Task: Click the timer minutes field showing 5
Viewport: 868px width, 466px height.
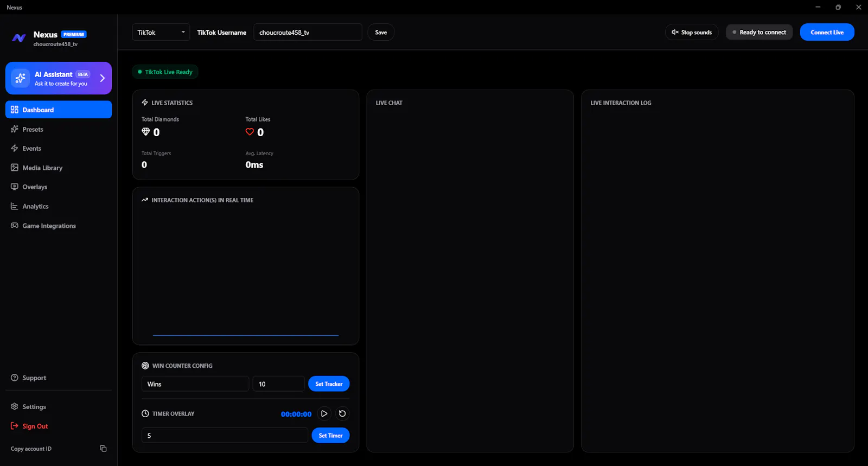Action: coord(225,436)
